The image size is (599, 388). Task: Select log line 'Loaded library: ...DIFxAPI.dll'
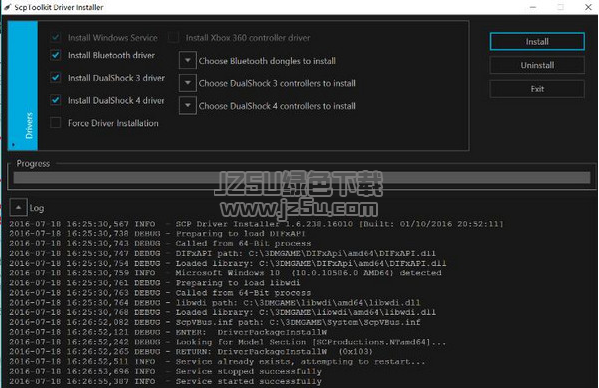click(x=228, y=263)
